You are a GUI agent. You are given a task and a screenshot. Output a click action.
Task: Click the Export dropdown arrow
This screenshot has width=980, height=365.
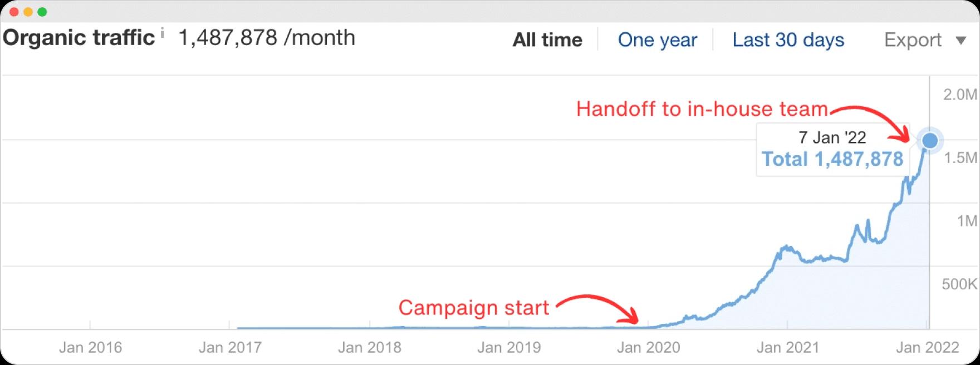pos(961,41)
